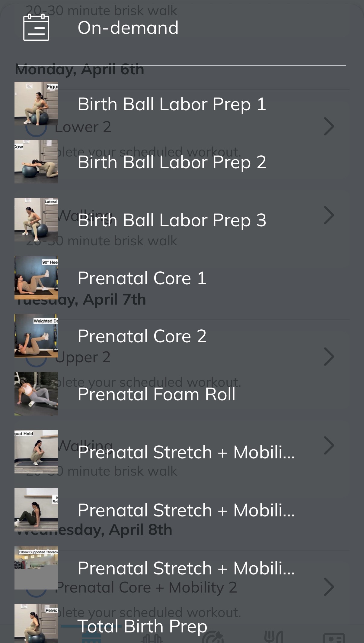Image resolution: width=364 pixels, height=643 pixels.
Task: Tap the ID card icon at bottom
Action: pyautogui.click(x=334, y=638)
